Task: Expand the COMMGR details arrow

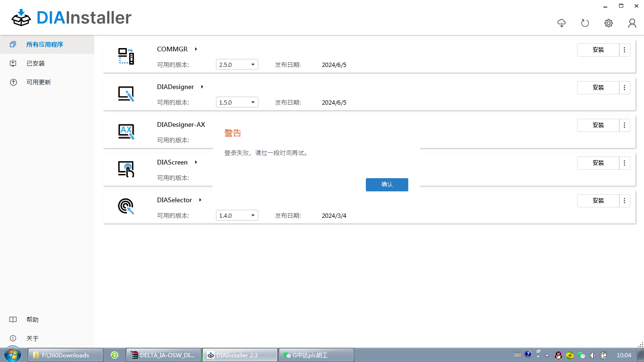Action: click(x=196, y=49)
